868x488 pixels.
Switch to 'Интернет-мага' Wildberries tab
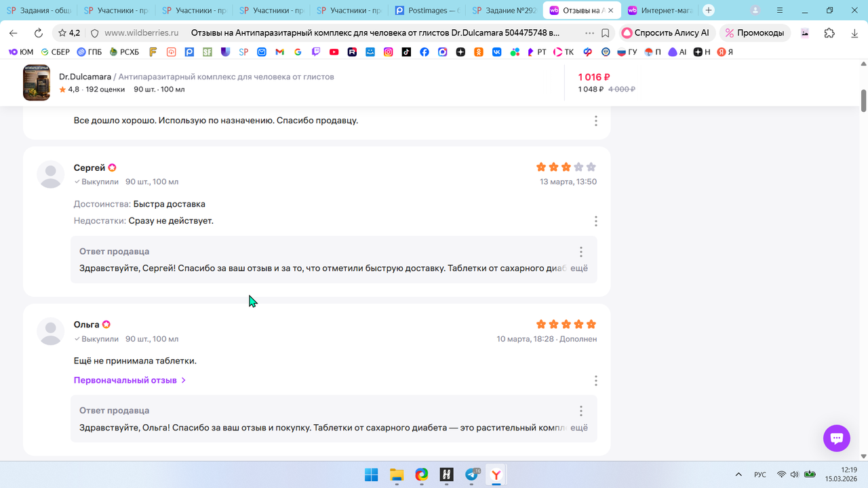point(660,11)
